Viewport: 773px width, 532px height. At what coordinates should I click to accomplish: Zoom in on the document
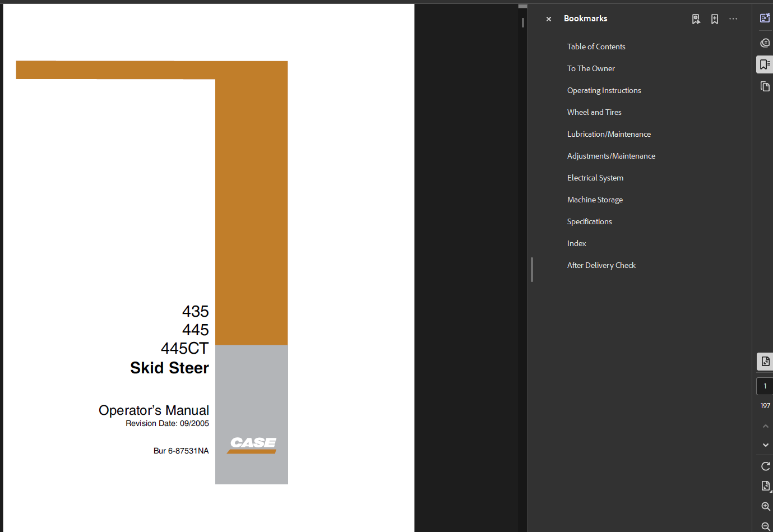click(x=766, y=506)
